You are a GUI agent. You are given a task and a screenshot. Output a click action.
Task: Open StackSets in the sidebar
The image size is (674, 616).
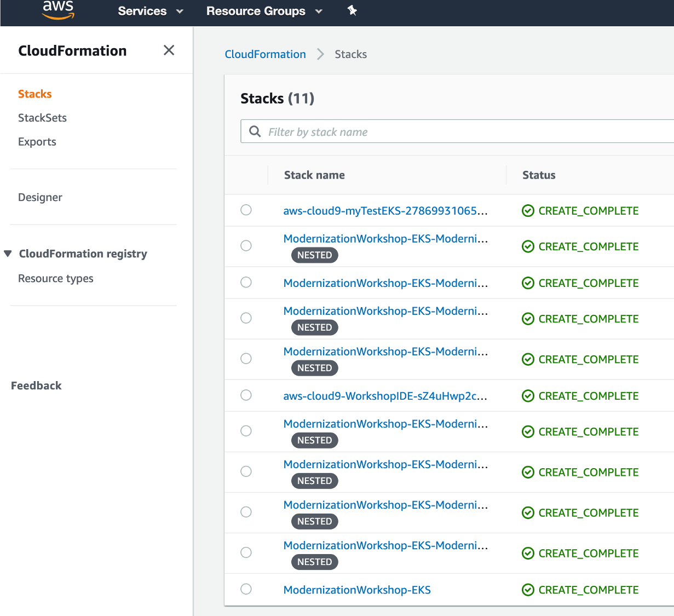pyautogui.click(x=42, y=118)
